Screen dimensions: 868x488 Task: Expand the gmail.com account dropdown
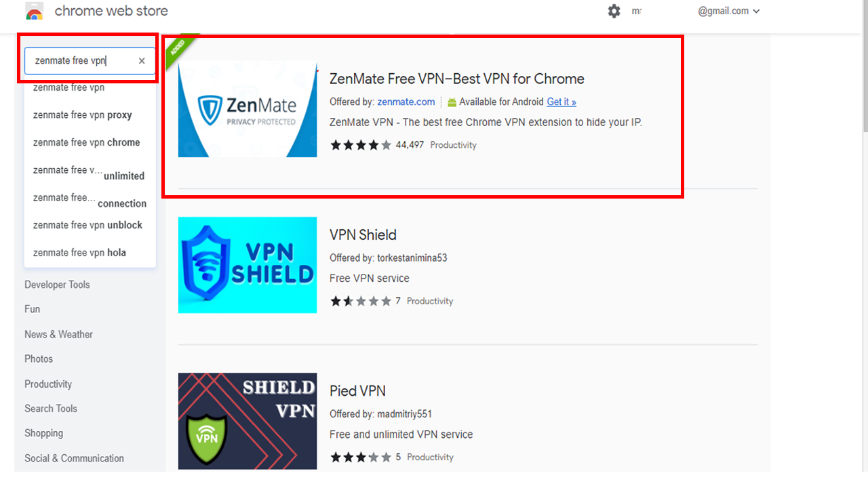[729, 11]
